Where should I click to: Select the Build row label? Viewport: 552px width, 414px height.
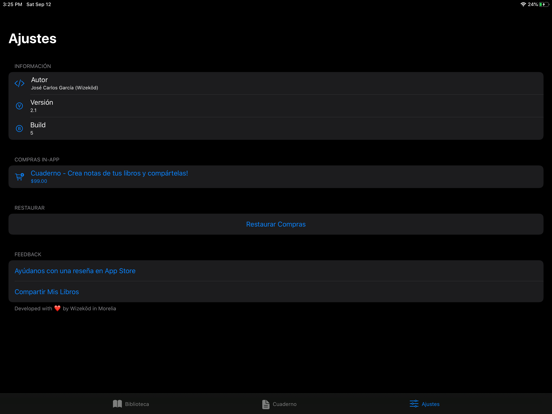38,125
